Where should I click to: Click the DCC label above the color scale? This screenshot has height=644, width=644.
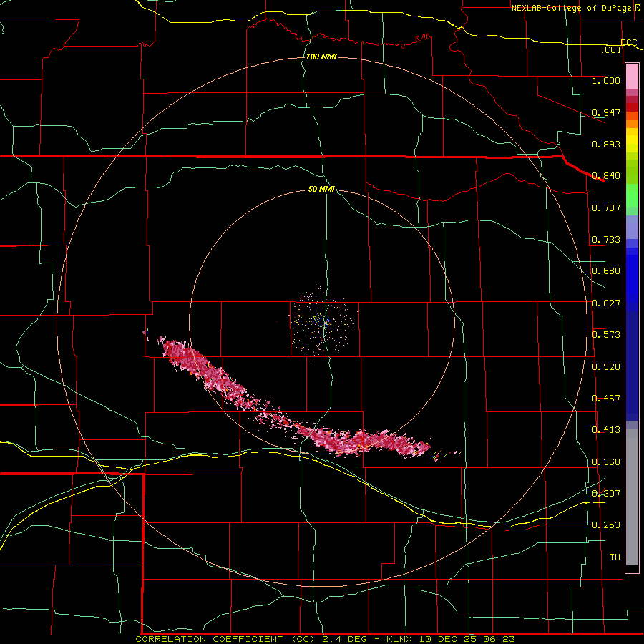(x=629, y=43)
